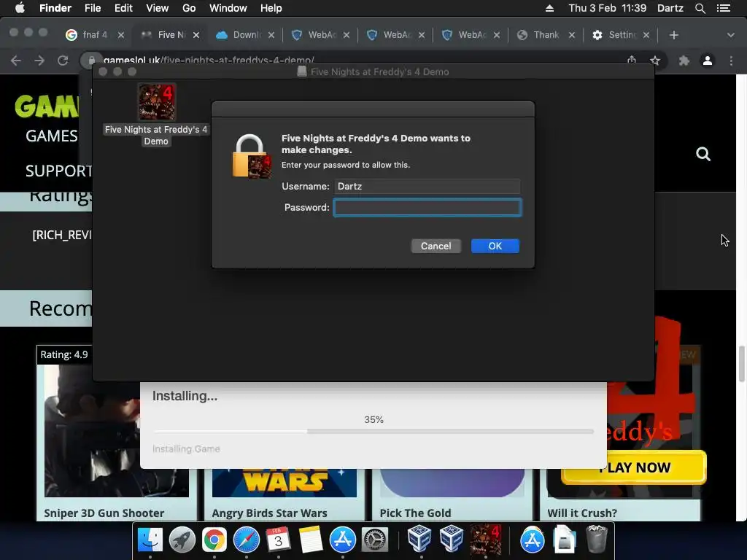Open the Angry Birds Star Wars link
747x560 pixels.
tap(269, 513)
